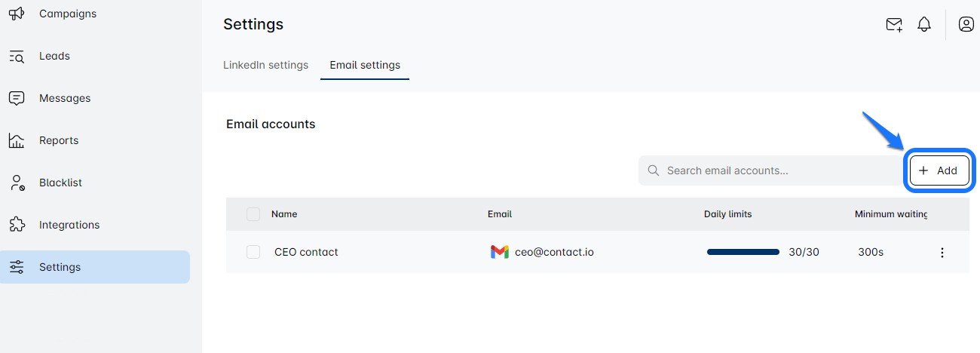Open the notifications bell
The width and height of the screenshot is (980, 353).
(924, 24)
